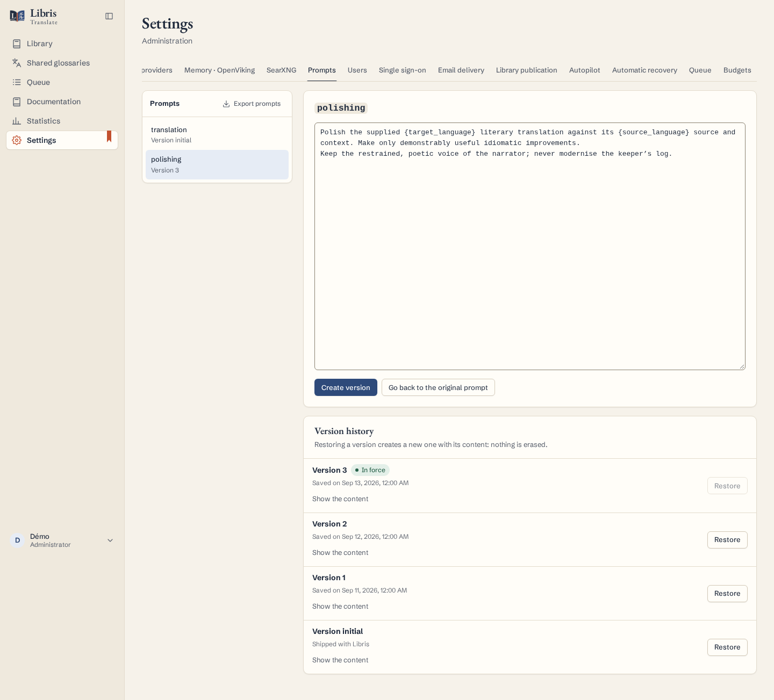Image resolution: width=774 pixels, height=700 pixels.
Task: Show the content of Version 3
Action: click(x=340, y=499)
